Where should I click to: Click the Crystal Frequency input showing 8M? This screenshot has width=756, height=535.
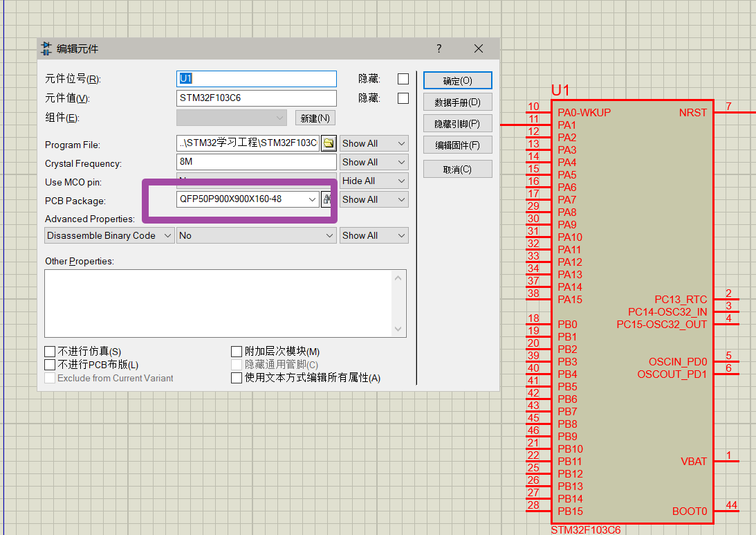pyautogui.click(x=256, y=162)
